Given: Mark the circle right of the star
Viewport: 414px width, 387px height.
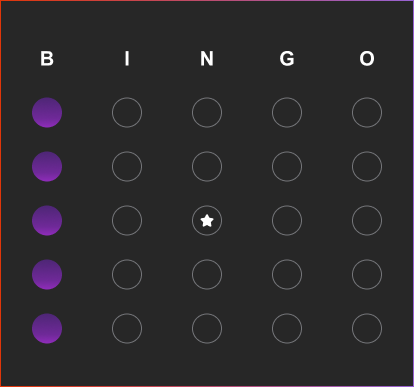Looking at the screenshot, I should tap(287, 221).
